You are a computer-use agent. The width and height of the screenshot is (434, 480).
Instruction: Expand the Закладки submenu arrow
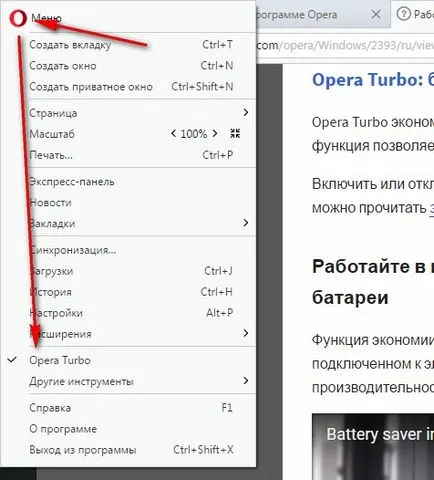(246, 222)
